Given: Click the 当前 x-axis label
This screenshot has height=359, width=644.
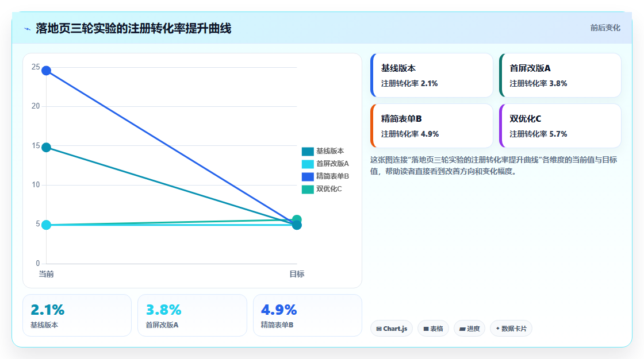Looking at the screenshot, I should pyautogui.click(x=46, y=274).
